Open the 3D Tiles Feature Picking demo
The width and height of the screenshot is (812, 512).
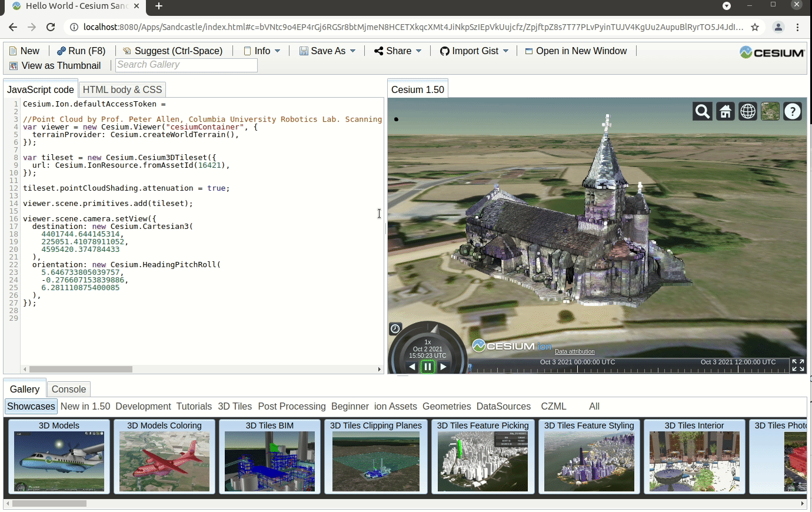click(483, 457)
